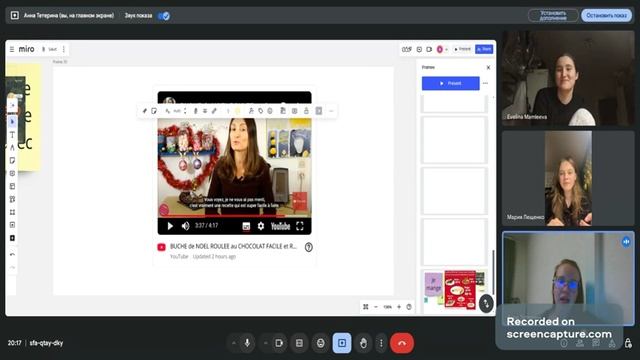Open the comments icon in Miro top bar
The width and height of the screenshot is (640, 360).
coord(419,49)
